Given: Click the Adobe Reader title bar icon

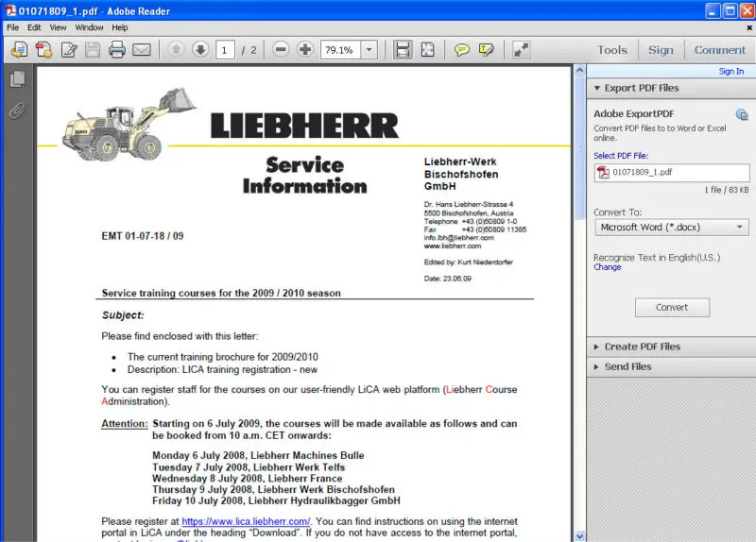Looking at the screenshot, I should 10,10.
